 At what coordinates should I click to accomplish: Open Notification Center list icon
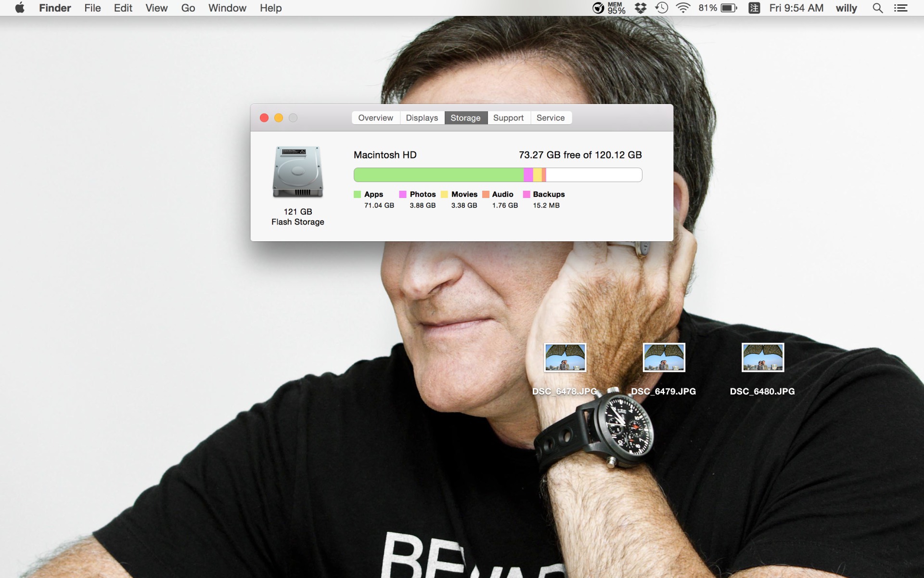tap(900, 8)
